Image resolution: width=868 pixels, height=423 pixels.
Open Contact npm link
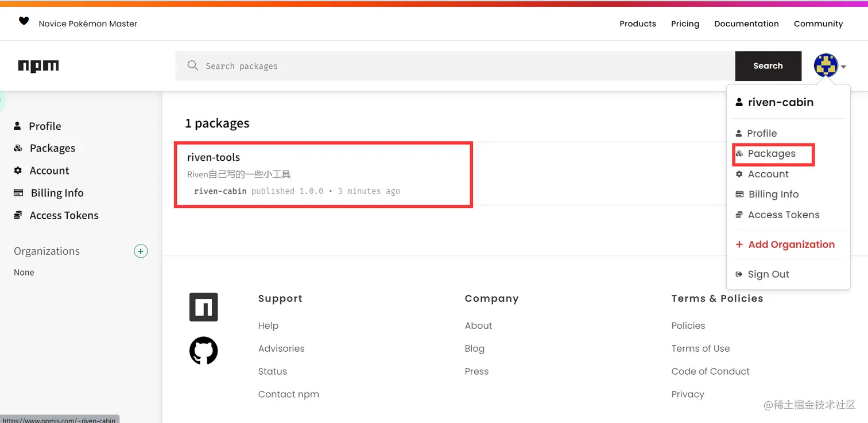click(289, 394)
